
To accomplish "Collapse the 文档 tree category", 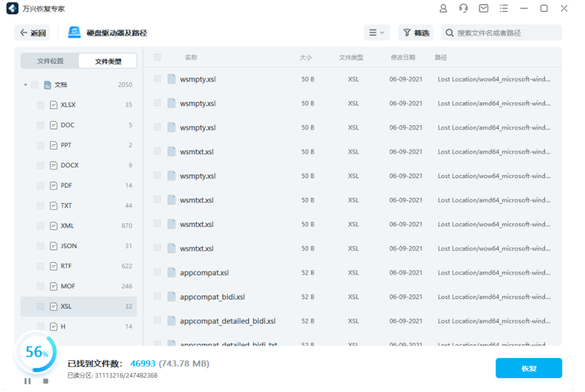I will pos(26,85).
